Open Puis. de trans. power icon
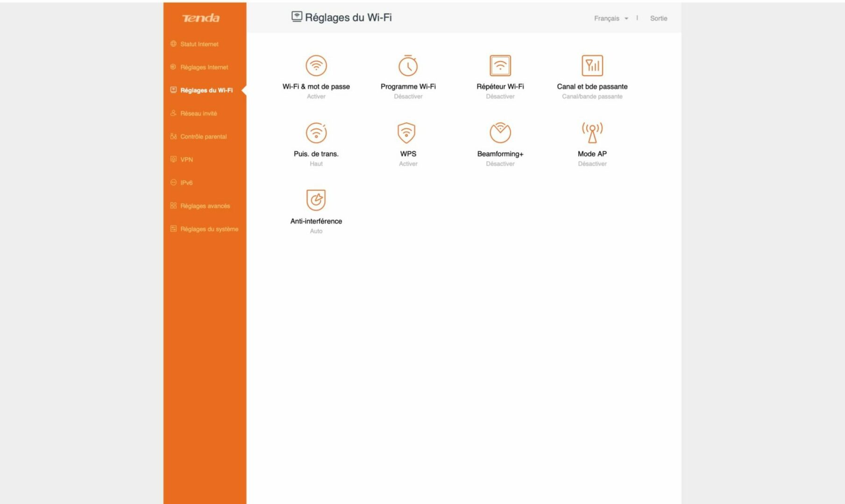845x504 pixels. pyautogui.click(x=316, y=133)
